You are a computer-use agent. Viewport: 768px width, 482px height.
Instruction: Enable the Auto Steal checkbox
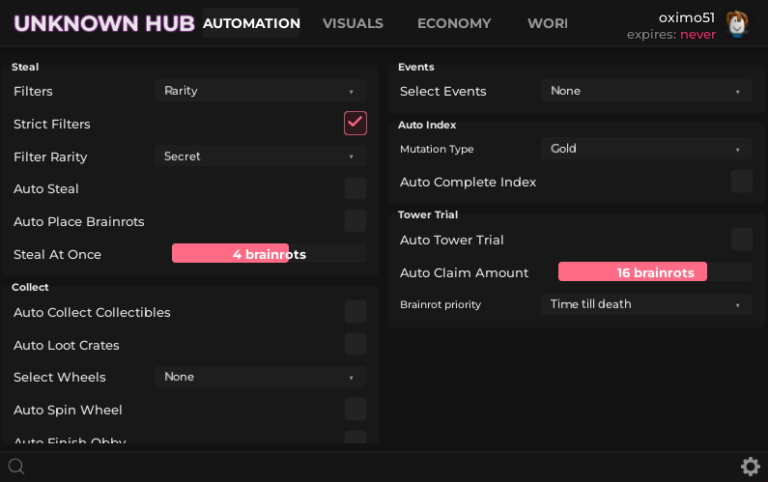[x=355, y=189]
